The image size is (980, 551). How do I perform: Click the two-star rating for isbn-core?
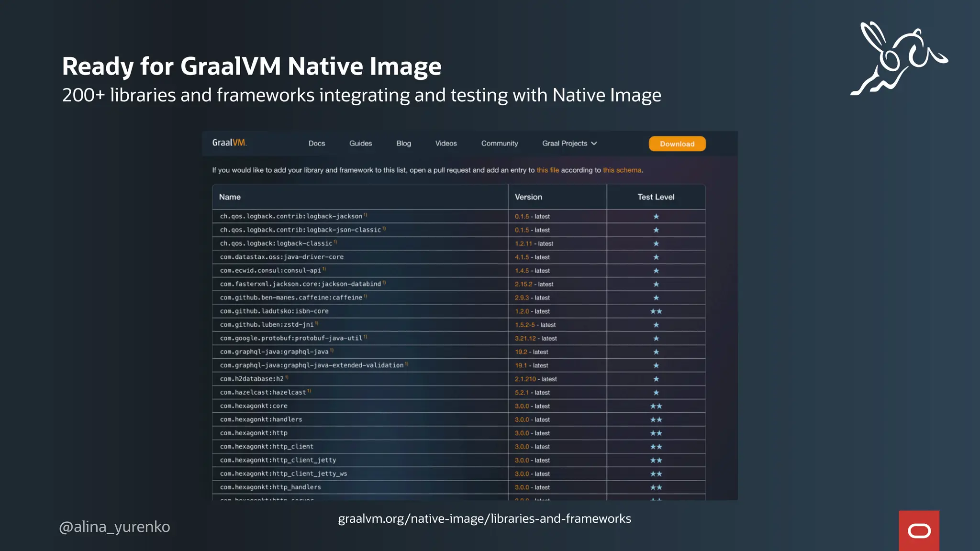656,311
